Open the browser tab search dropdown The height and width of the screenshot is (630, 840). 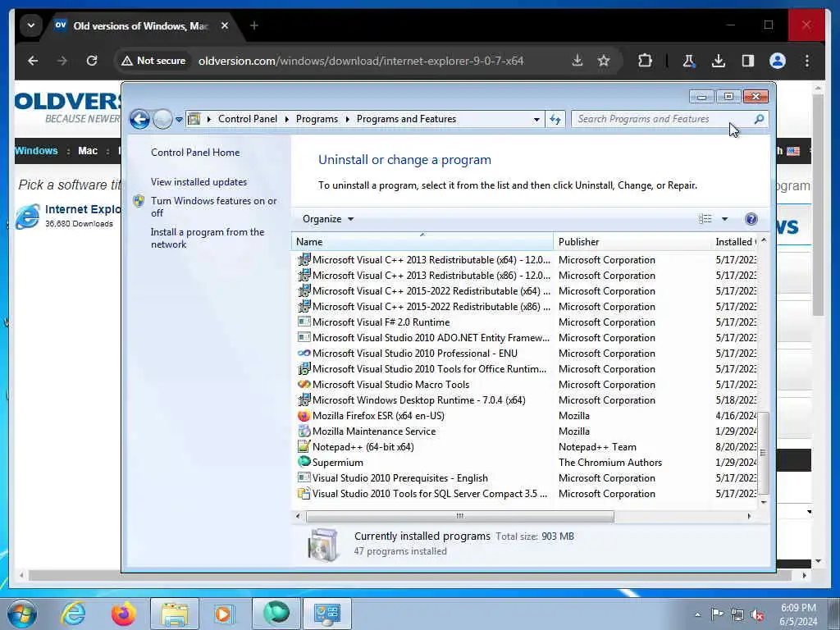(x=31, y=25)
